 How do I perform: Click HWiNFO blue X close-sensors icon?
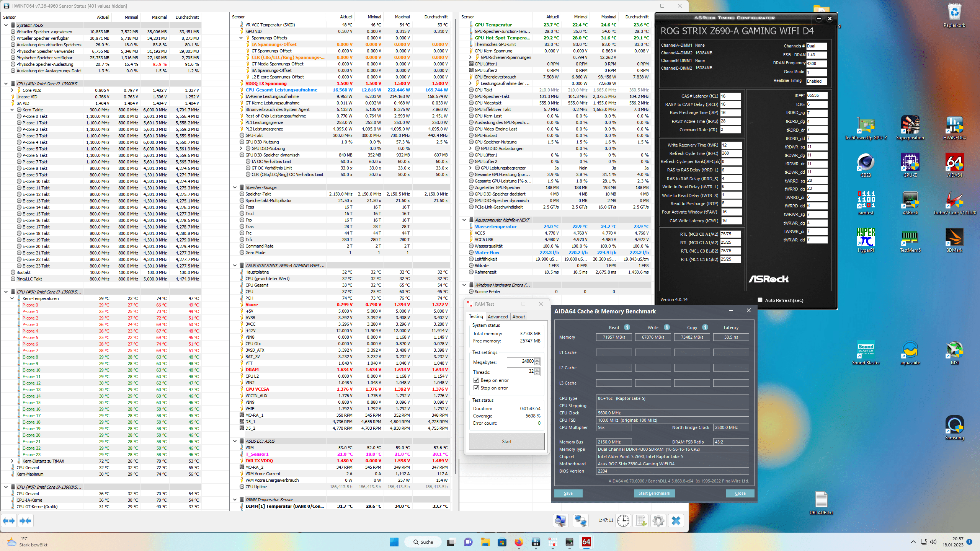tap(676, 521)
